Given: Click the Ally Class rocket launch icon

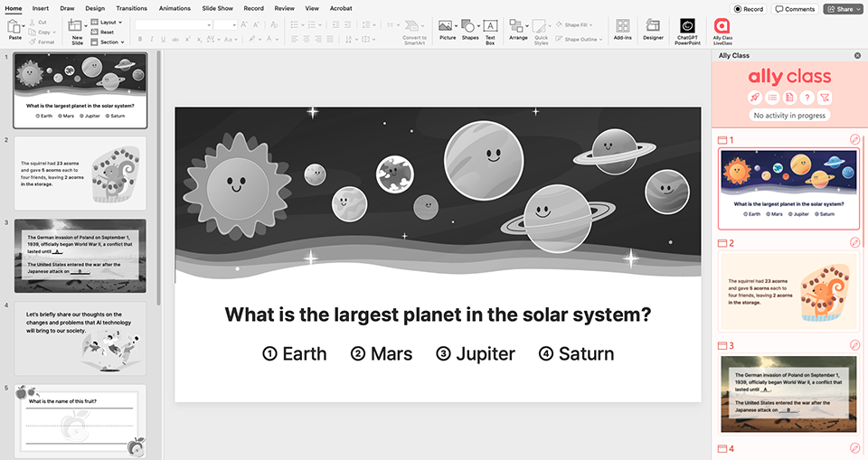Looking at the screenshot, I should coord(756,98).
